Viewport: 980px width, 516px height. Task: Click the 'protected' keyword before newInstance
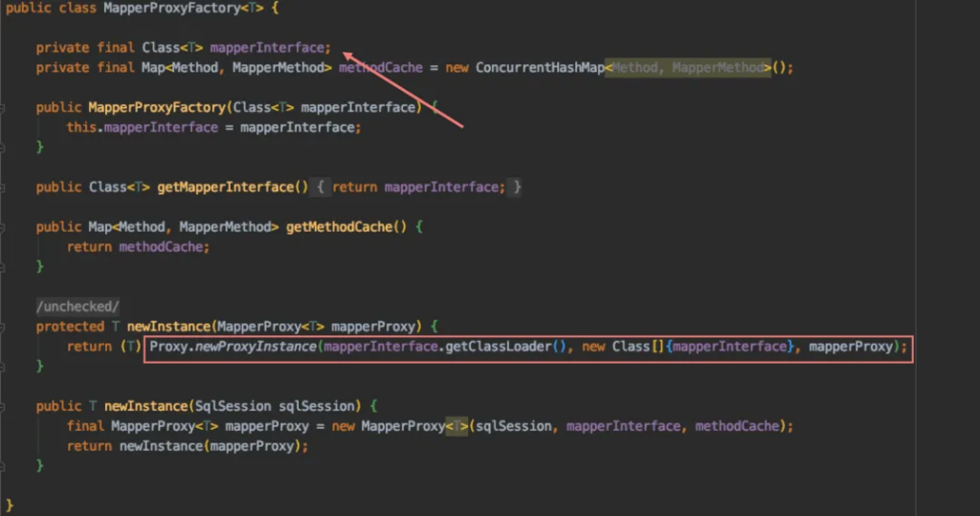(70, 326)
